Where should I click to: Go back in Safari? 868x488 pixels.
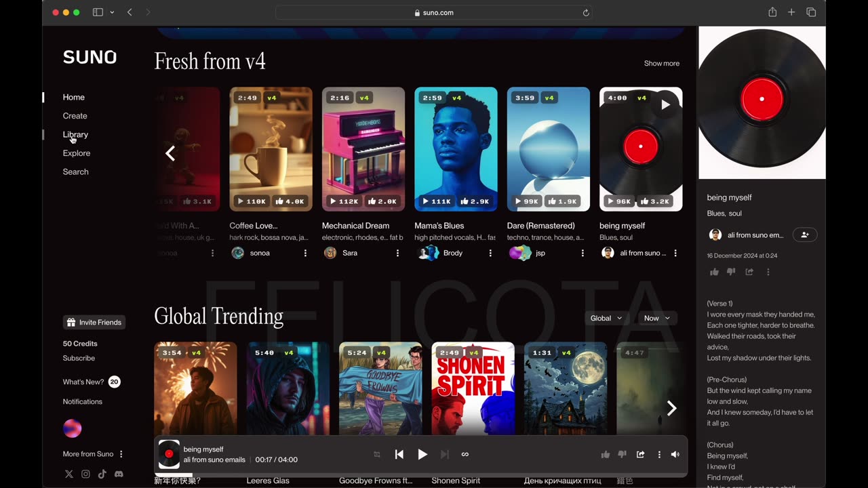(130, 12)
